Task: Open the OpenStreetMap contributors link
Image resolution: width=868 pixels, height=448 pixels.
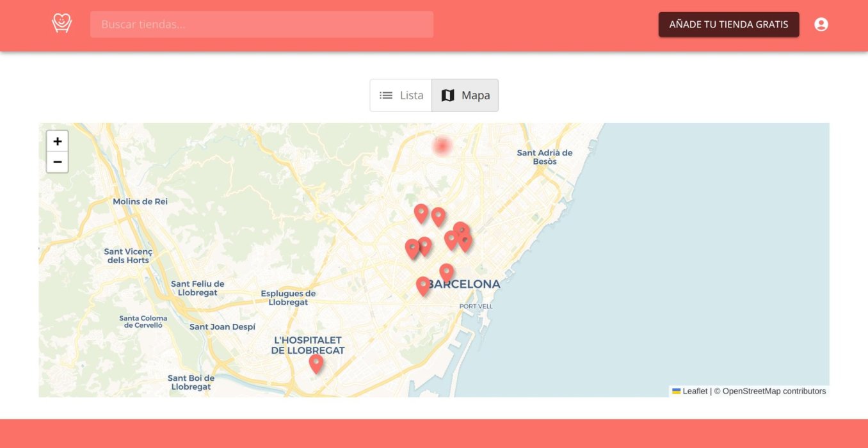Action: 774,391
